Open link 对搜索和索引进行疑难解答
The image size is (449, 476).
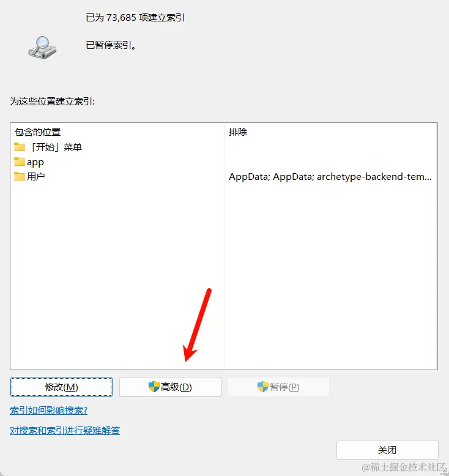point(65,431)
